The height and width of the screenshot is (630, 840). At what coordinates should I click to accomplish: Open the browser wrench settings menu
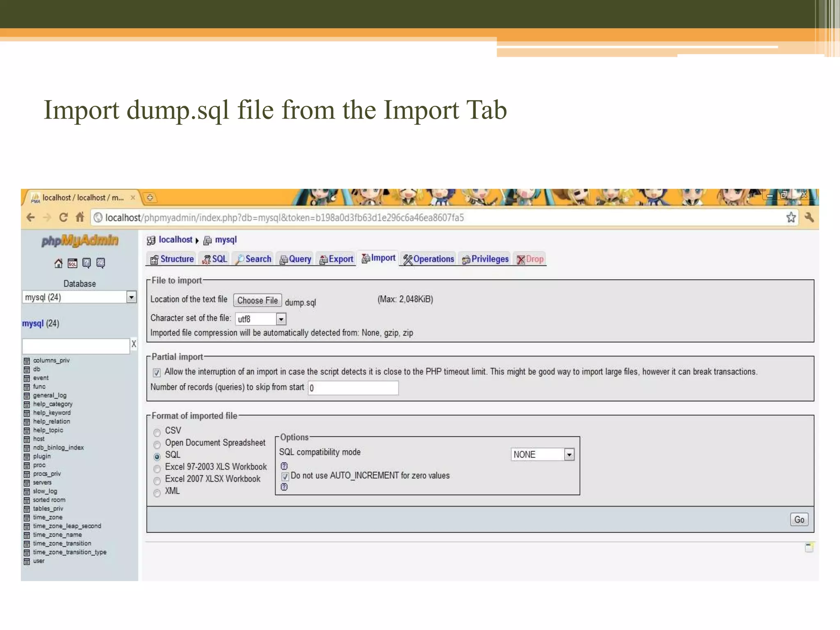click(x=809, y=217)
